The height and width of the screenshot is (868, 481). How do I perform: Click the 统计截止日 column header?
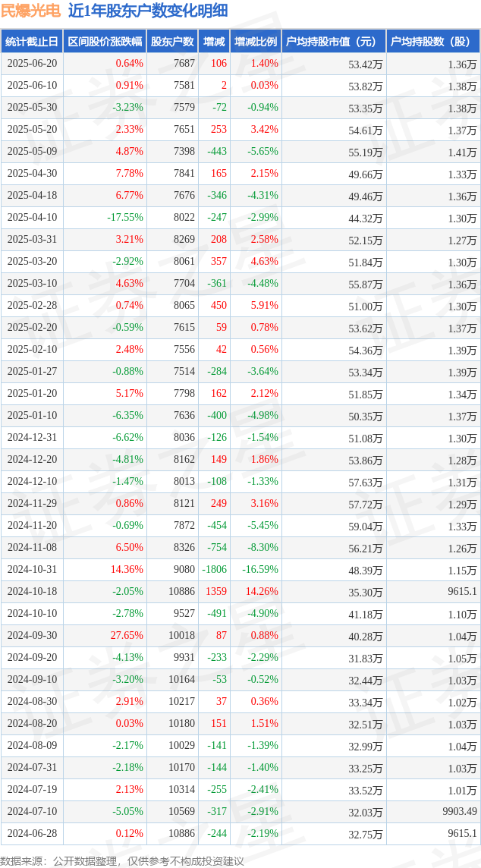click(32, 42)
